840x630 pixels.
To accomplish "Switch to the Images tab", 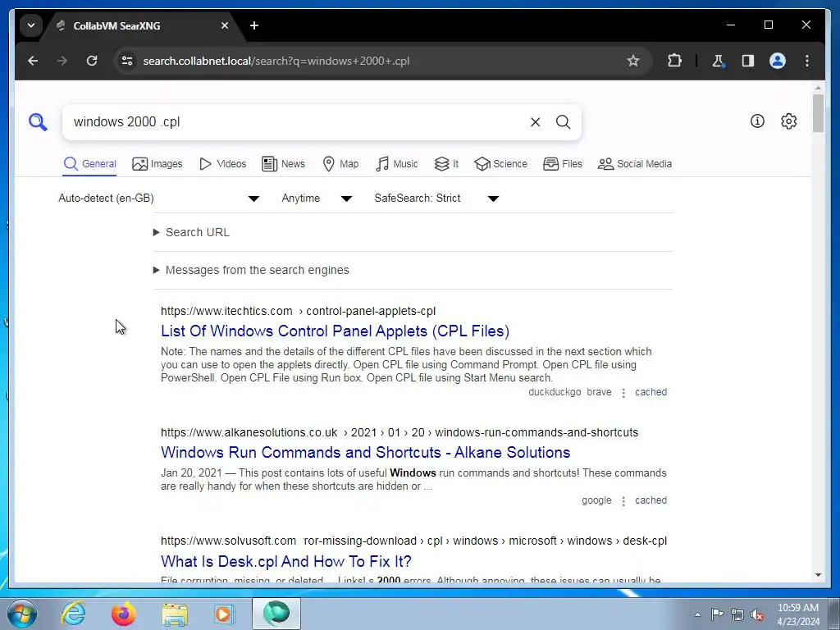I will click(157, 164).
